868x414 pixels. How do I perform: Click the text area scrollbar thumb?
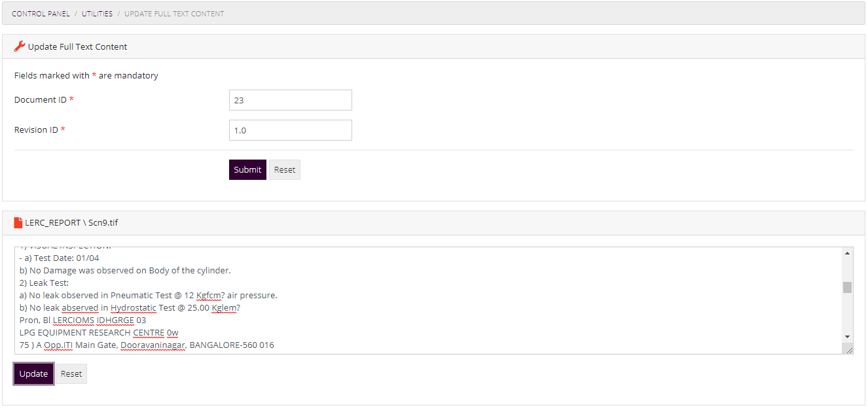click(847, 287)
